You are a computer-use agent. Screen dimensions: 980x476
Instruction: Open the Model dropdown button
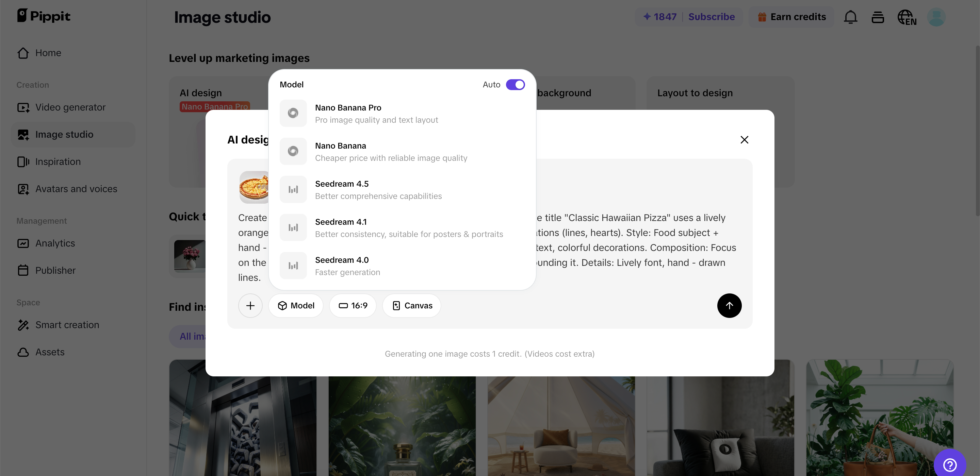coord(296,305)
